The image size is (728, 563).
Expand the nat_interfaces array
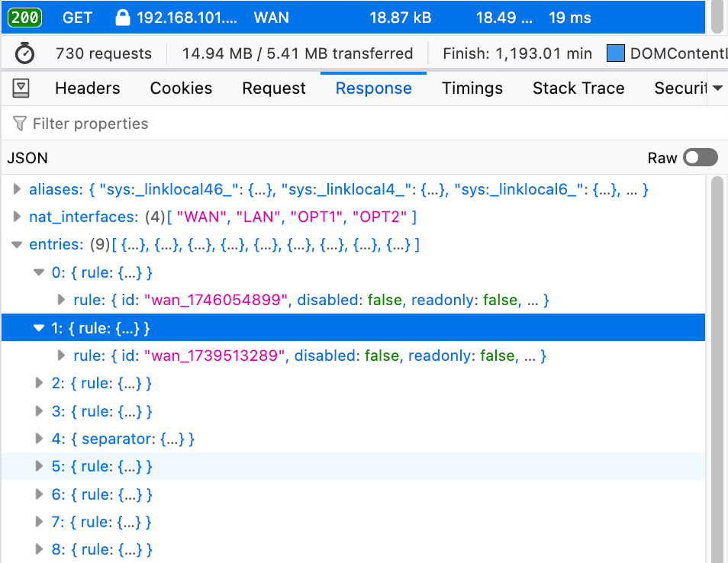17,217
